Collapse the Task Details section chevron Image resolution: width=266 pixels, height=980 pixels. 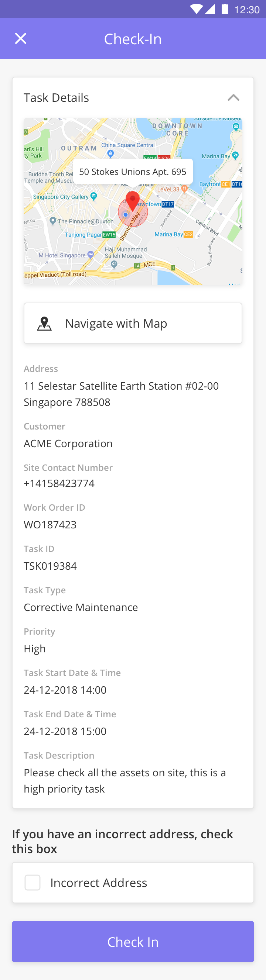click(233, 98)
